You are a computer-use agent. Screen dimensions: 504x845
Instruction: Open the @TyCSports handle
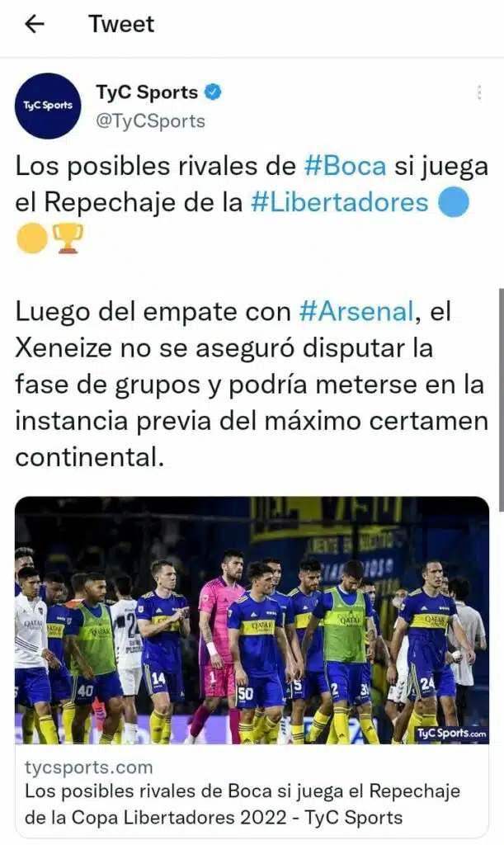coord(150,120)
